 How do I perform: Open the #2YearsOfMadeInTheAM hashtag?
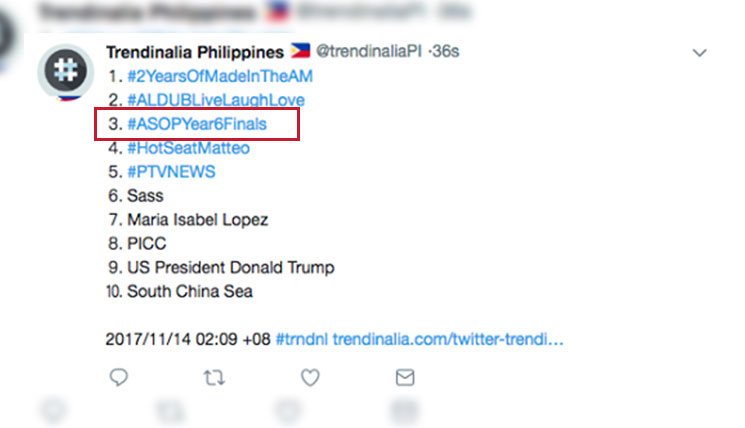tap(220, 76)
